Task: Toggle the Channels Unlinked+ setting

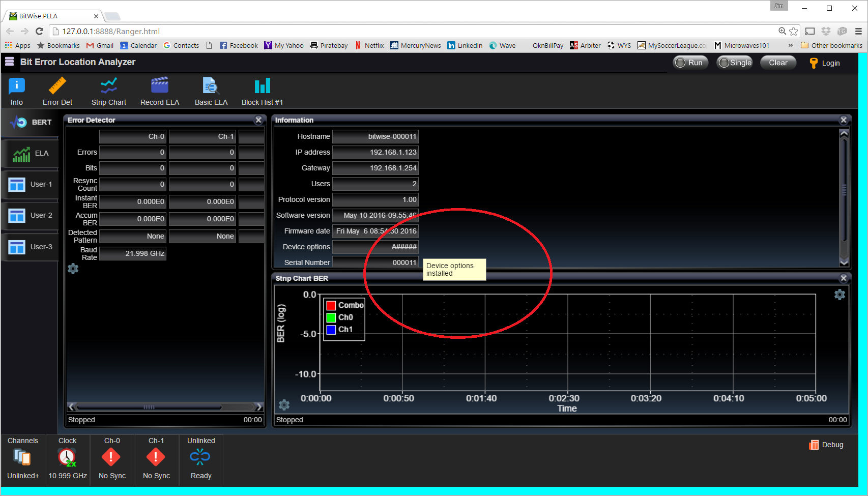Action: (23, 458)
